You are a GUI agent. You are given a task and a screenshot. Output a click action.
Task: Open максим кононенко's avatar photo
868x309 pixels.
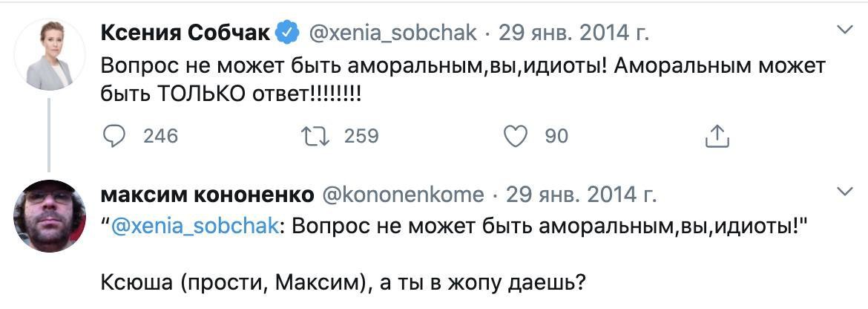tap(50, 215)
